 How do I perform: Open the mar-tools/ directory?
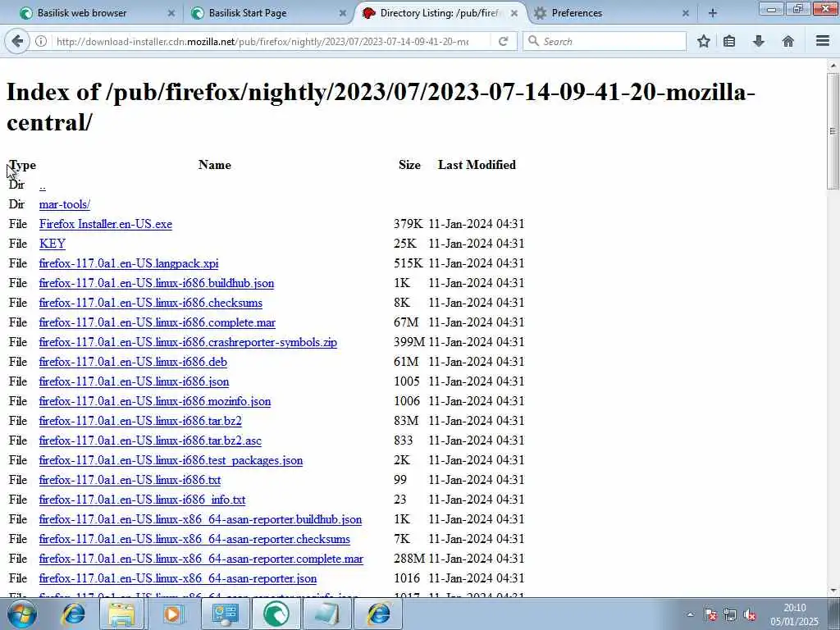tap(64, 204)
